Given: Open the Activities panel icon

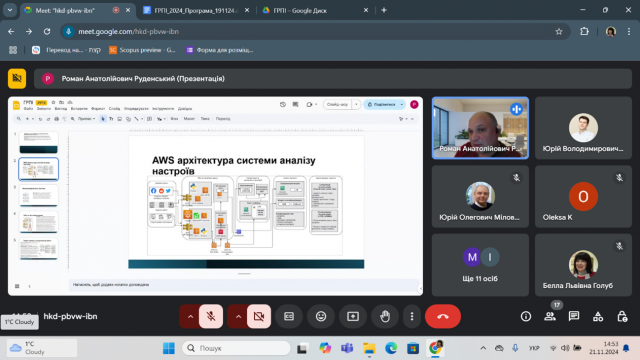Looking at the screenshot, I should pos(598,316).
